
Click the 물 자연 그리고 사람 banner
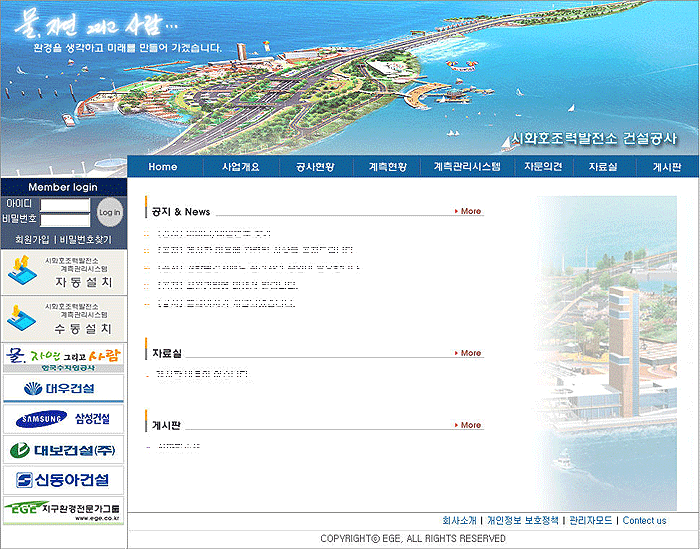pyautogui.click(x=63, y=356)
